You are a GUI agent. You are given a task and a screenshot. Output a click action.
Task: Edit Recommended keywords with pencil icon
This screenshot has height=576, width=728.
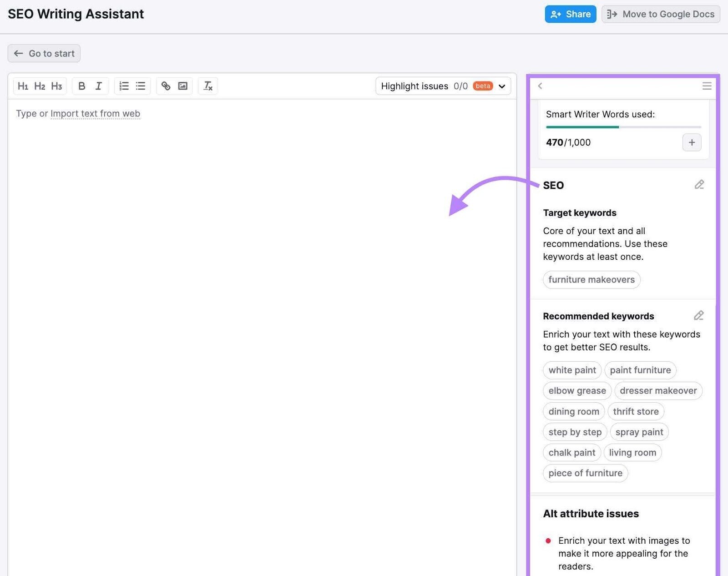[698, 315]
